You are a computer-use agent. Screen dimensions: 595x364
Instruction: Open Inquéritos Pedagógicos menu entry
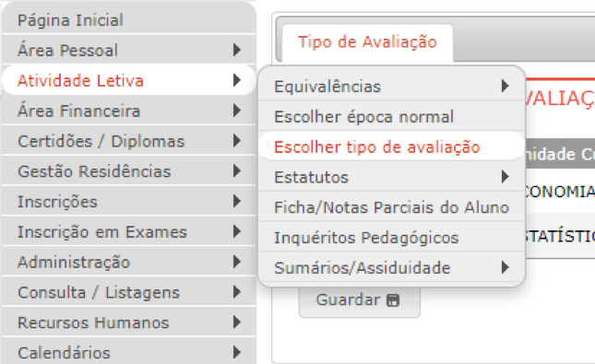point(391,238)
